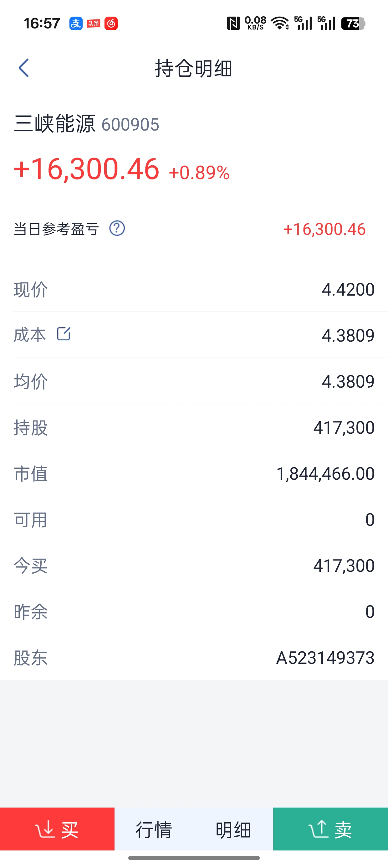
Task: Tap the shareholder account A523149373
Action: [325, 658]
